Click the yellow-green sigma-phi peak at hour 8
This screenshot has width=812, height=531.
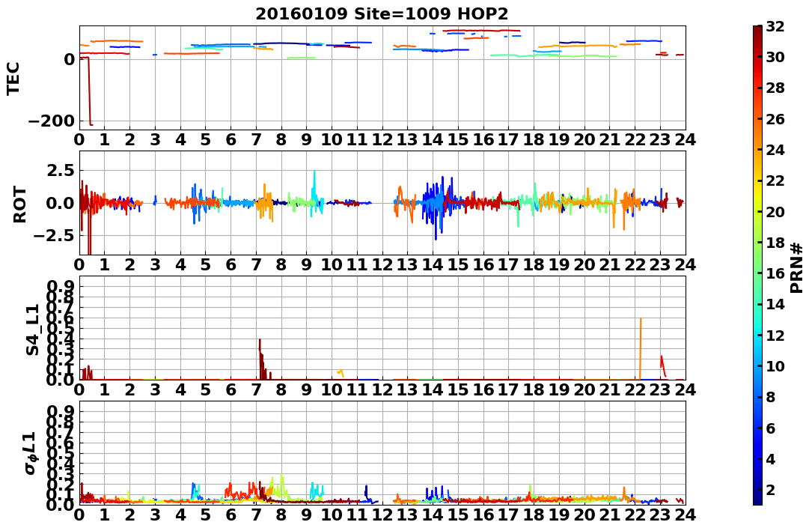pos(281,487)
